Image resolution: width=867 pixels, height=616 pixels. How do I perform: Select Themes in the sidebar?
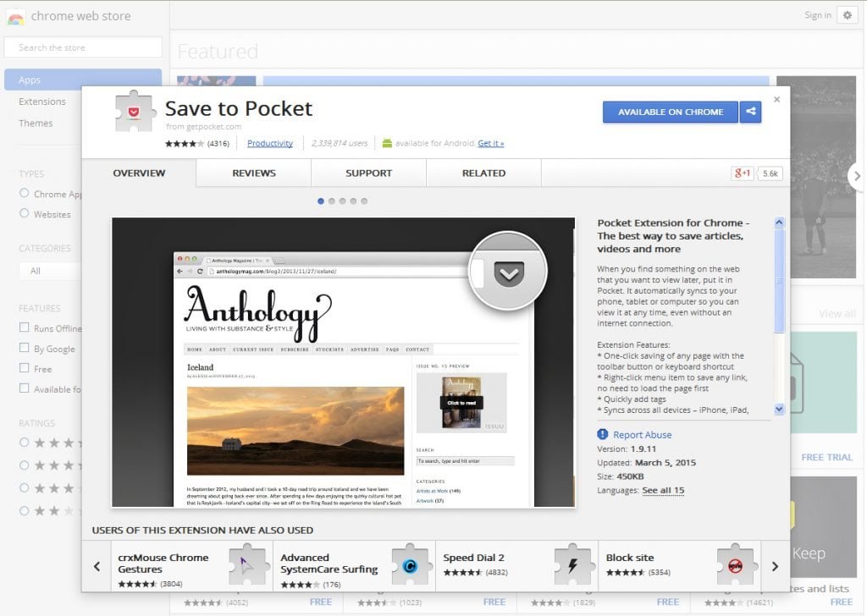[x=36, y=124]
